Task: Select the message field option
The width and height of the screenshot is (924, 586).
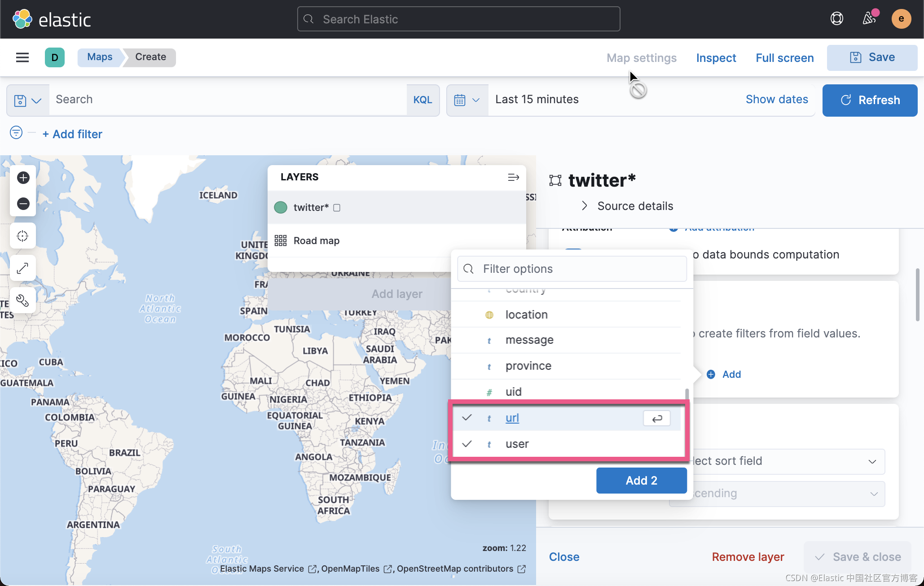Action: 566,340
